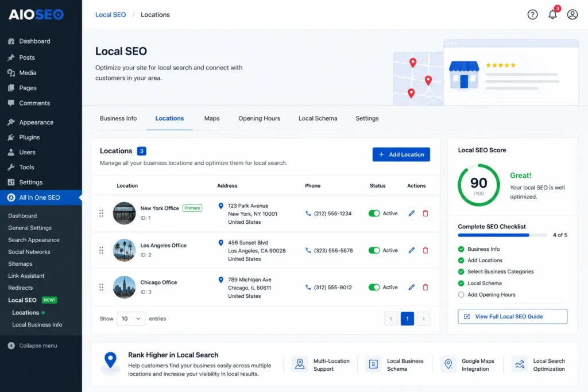Click the New York Office thumbnail

point(124,214)
